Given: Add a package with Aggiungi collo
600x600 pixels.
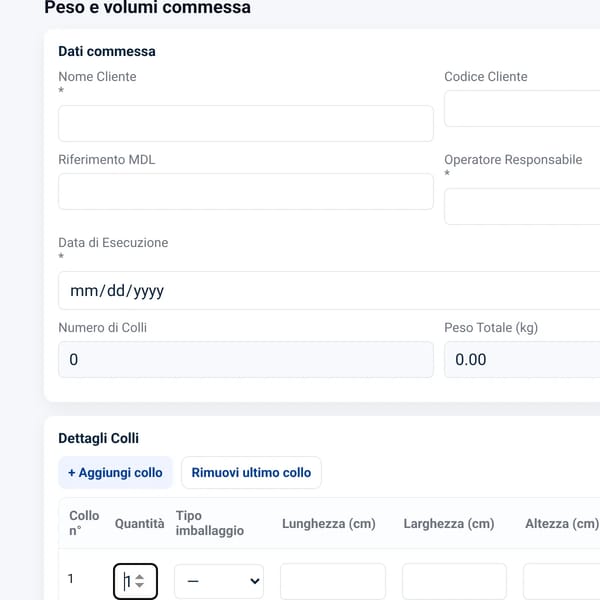Looking at the screenshot, I should point(115,473).
